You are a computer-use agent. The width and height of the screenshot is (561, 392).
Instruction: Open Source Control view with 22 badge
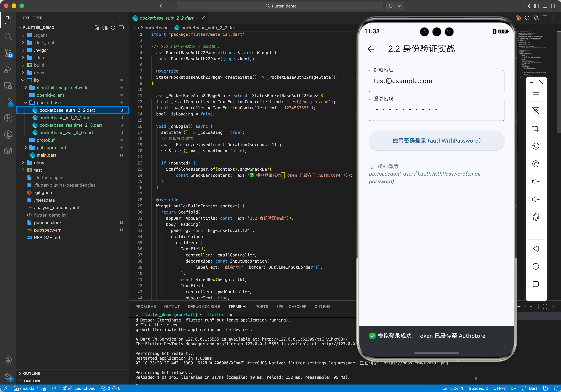click(8, 52)
